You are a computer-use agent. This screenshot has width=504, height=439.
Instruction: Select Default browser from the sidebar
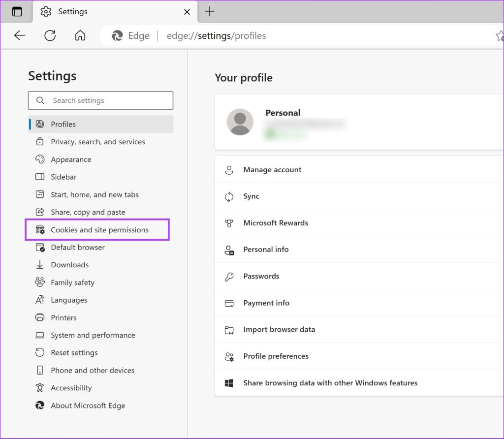[x=77, y=247]
